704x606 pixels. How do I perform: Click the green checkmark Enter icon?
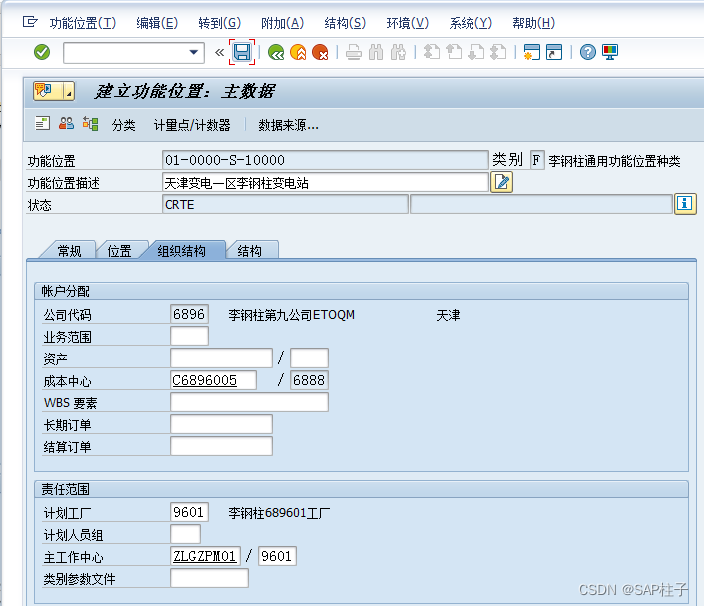pyautogui.click(x=42, y=52)
